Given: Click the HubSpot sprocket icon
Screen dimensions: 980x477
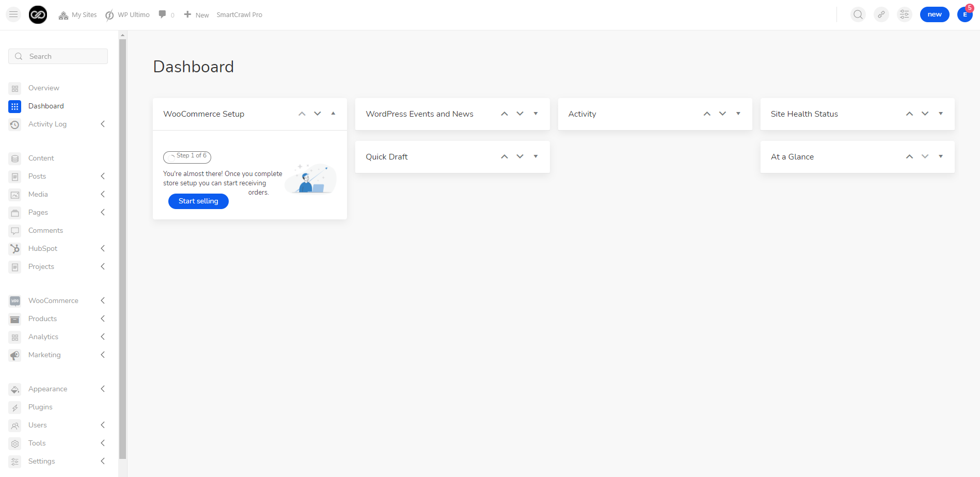Looking at the screenshot, I should coord(15,248).
